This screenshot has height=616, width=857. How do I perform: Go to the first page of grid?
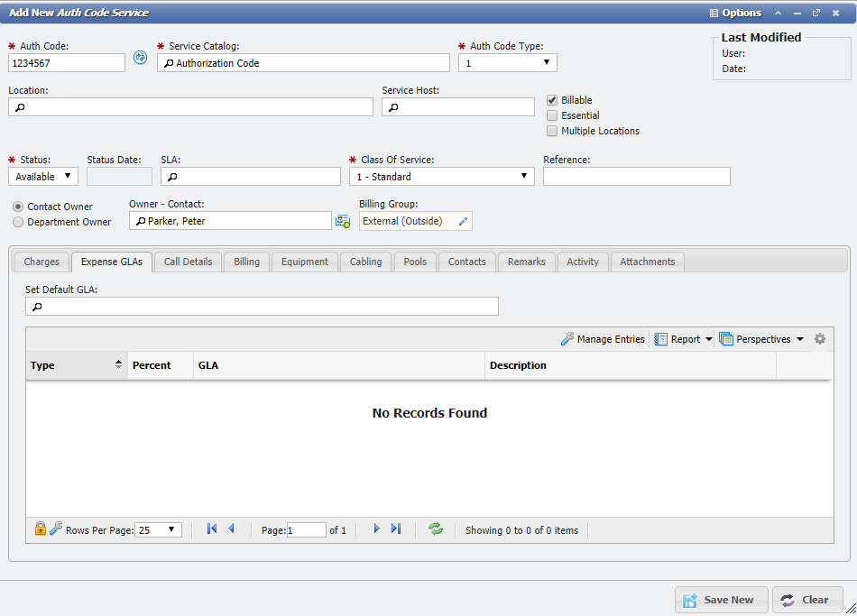tap(212, 529)
